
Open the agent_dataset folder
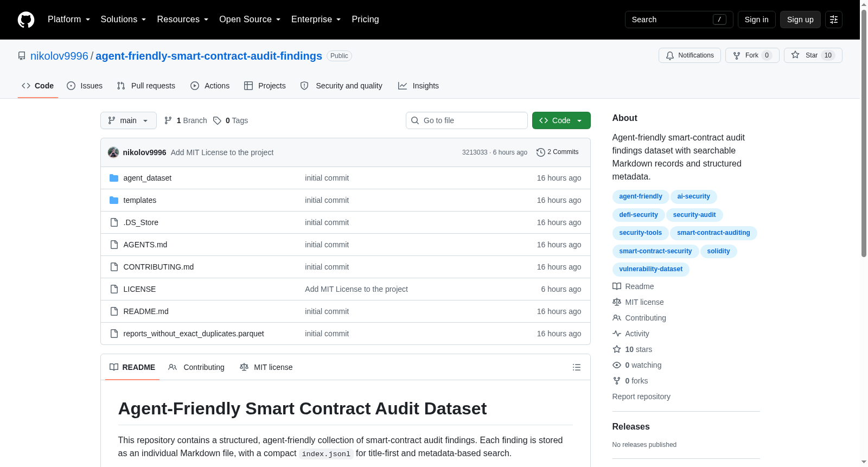click(147, 178)
